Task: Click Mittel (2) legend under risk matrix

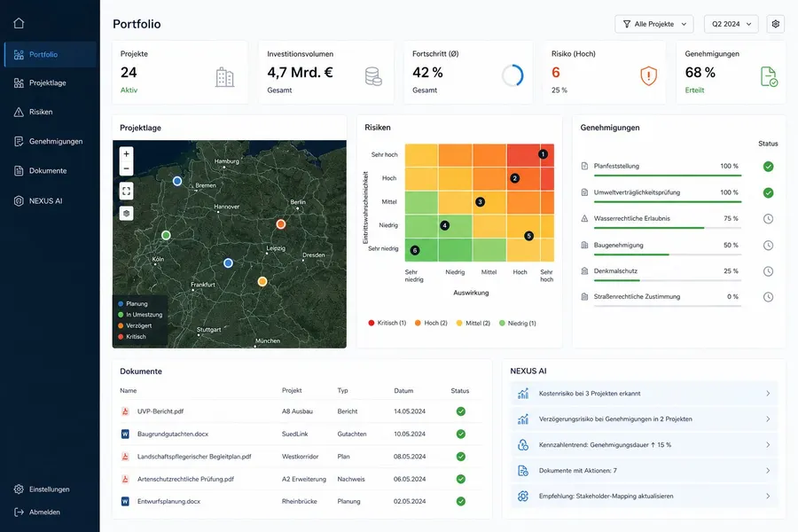Action: click(473, 324)
